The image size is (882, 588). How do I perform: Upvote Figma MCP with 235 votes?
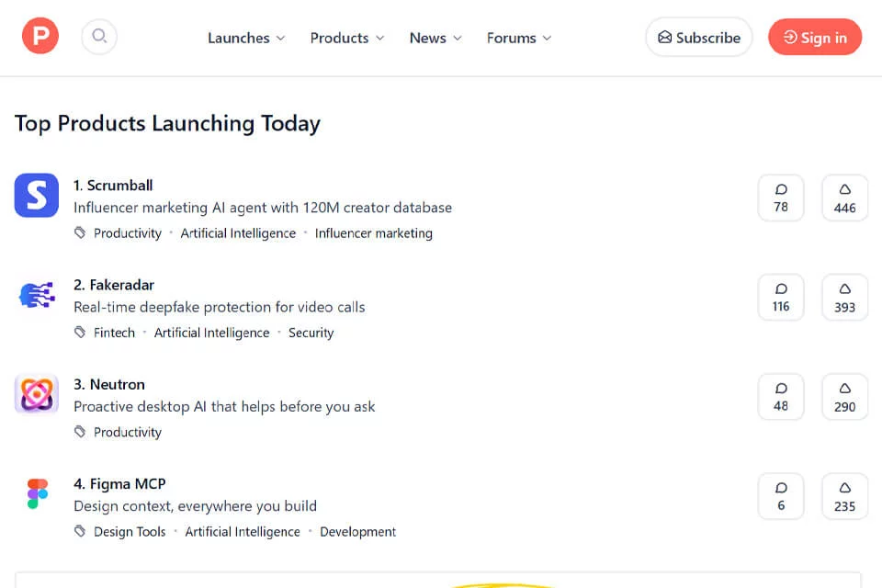(x=845, y=496)
